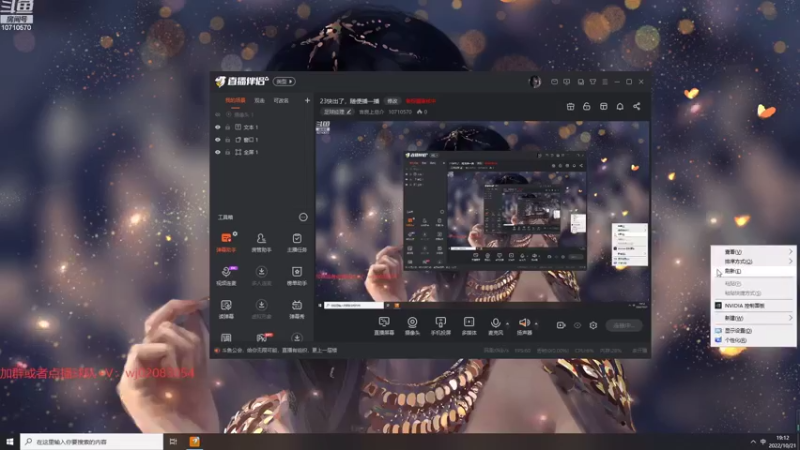Click the gray rounded button beside the gear
Viewport: 800px width, 450px height.
[x=624, y=325]
